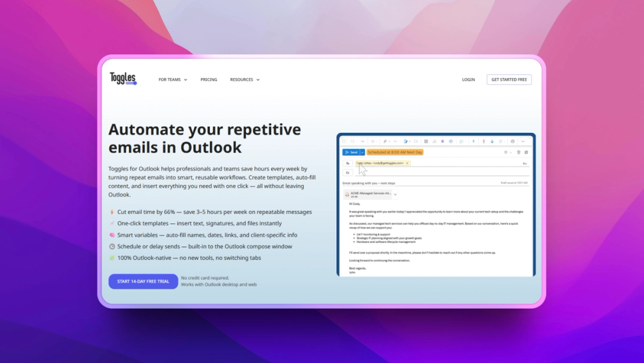Image resolution: width=644 pixels, height=363 pixels.
Task: Click the To recipients button
Action: (x=348, y=163)
